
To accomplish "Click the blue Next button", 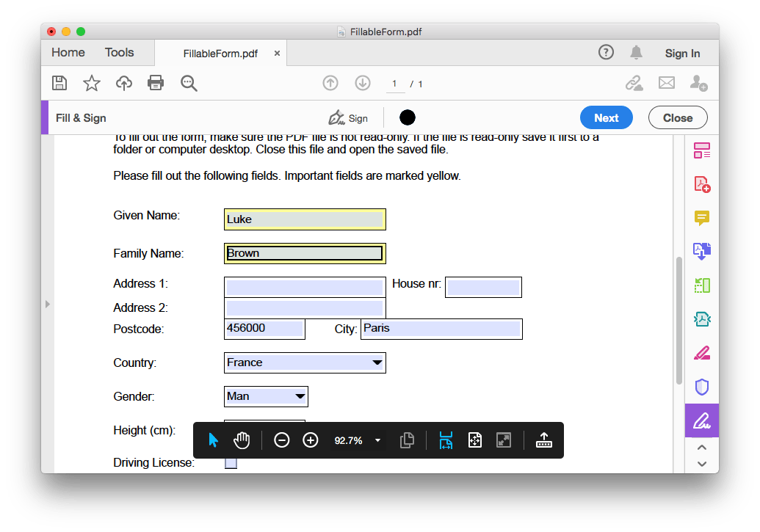I will 606,117.
